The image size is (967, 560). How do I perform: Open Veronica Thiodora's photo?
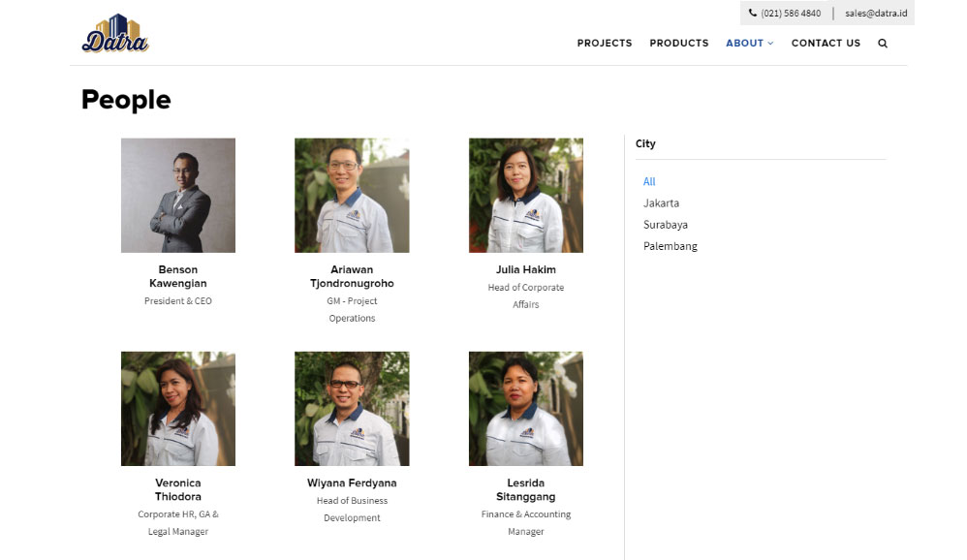(x=178, y=408)
